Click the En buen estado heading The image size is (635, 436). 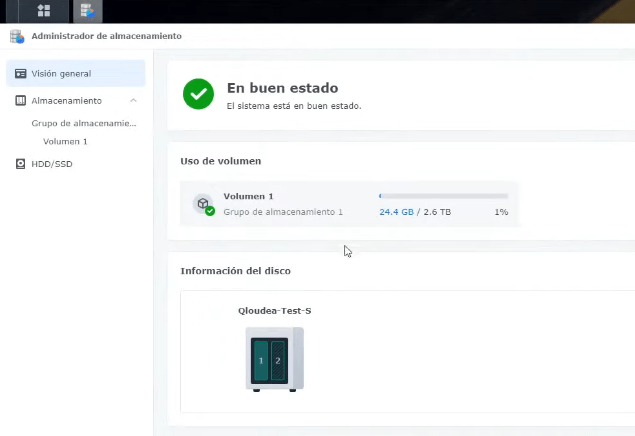[x=282, y=88]
